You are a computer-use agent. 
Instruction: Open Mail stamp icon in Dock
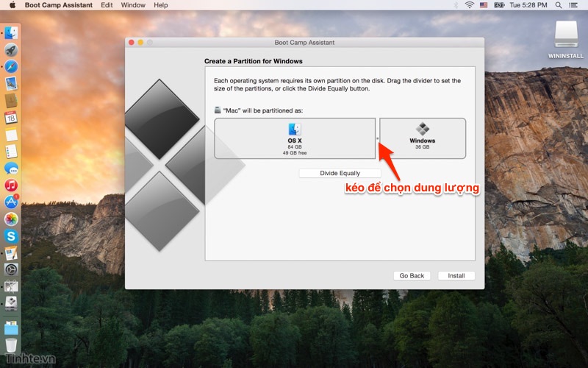[x=11, y=83]
